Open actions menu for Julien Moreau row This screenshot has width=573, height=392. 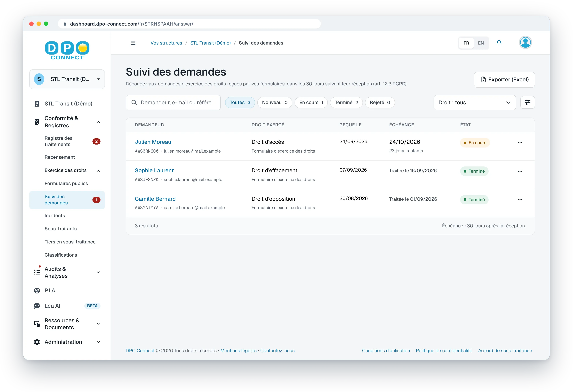520,143
